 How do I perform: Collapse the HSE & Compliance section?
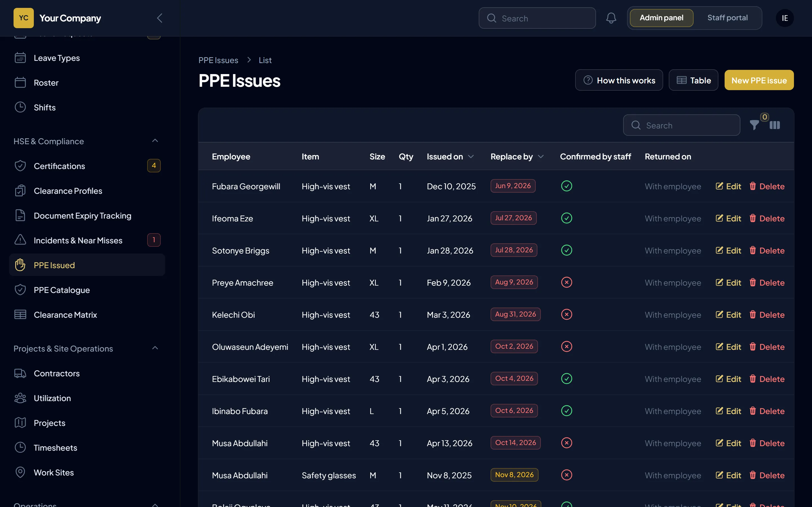point(155,141)
